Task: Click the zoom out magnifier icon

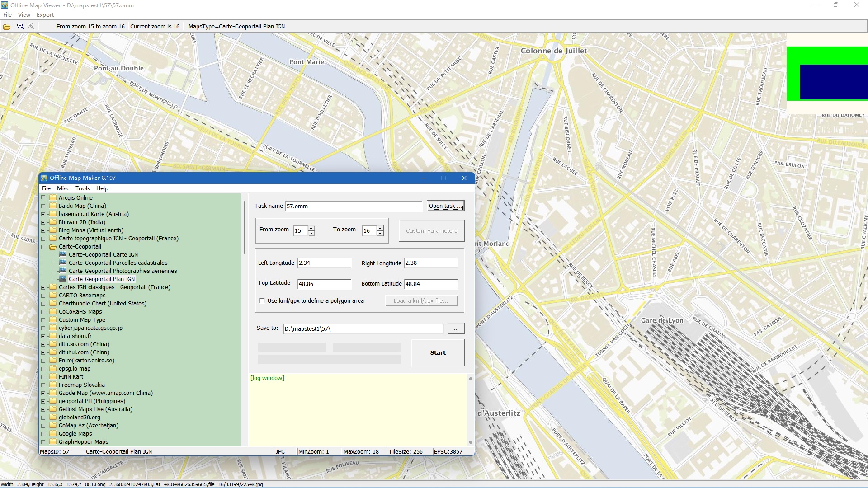Action: (20, 26)
